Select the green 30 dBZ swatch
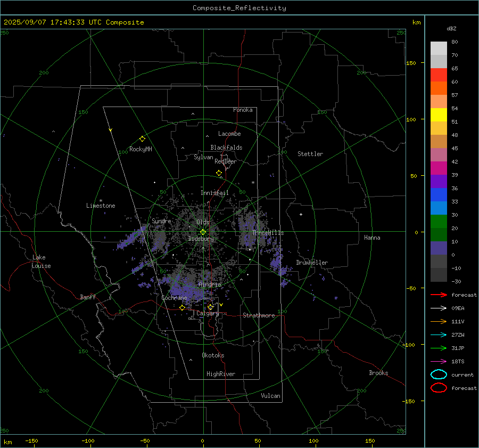 point(439,222)
